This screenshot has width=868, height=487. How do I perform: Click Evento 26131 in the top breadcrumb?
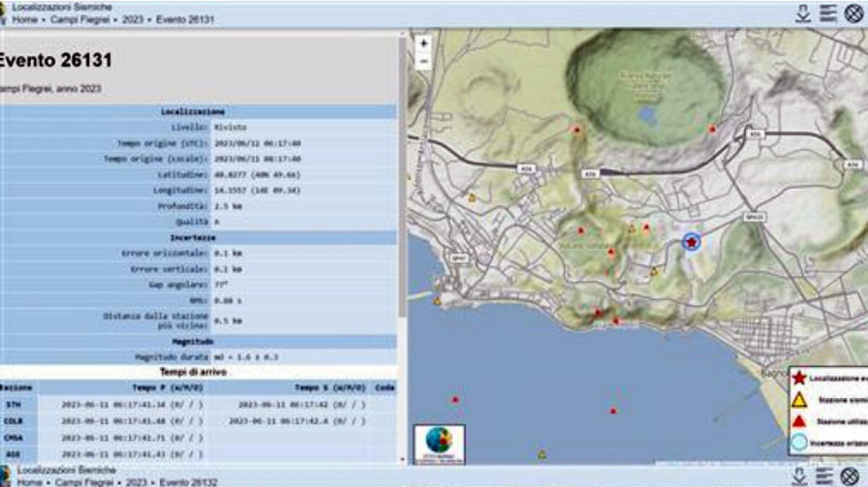184,20
